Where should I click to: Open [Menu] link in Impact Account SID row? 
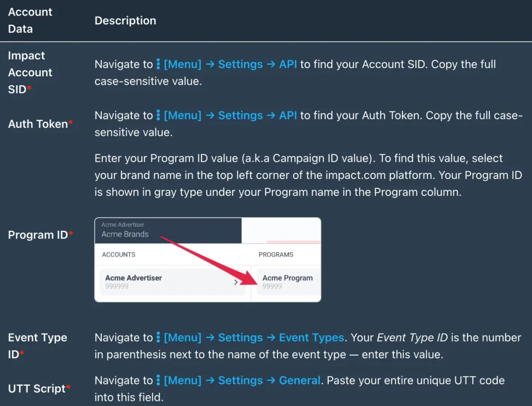(x=182, y=64)
